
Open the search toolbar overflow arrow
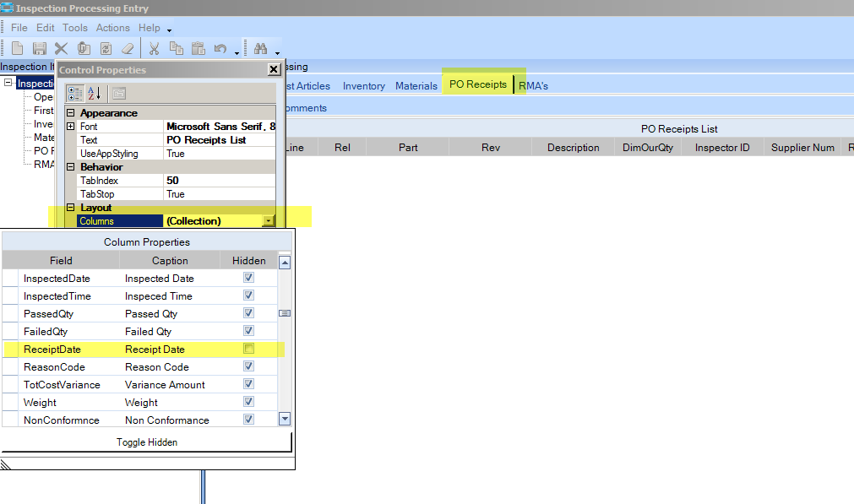(x=277, y=53)
